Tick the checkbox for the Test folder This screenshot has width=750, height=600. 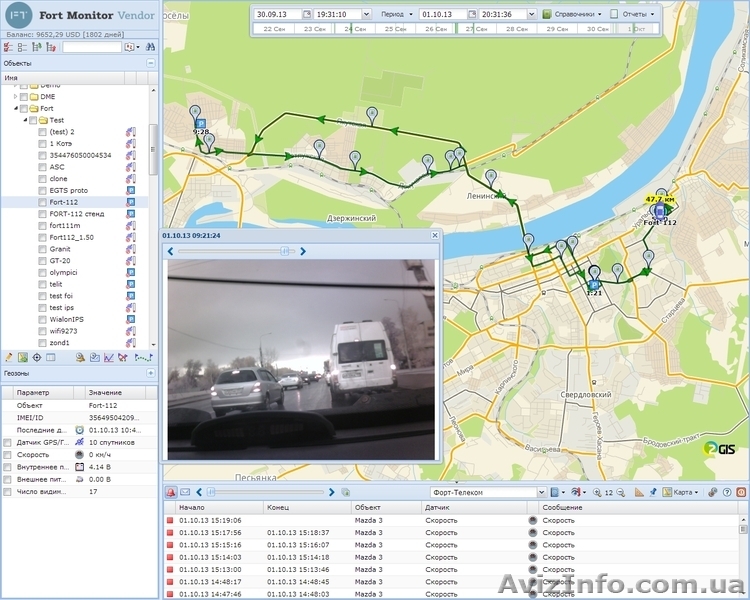tap(33, 120)
